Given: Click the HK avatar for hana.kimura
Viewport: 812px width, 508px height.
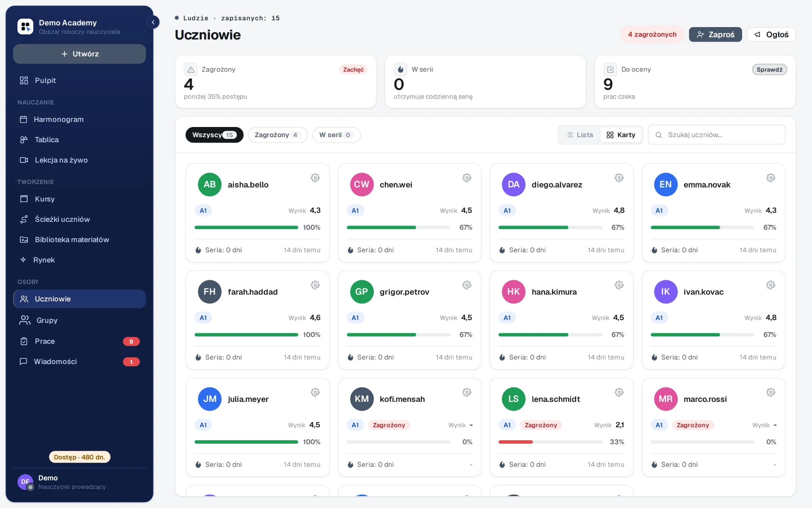Looking at the screenshot, I should click(x=513, y=292).
